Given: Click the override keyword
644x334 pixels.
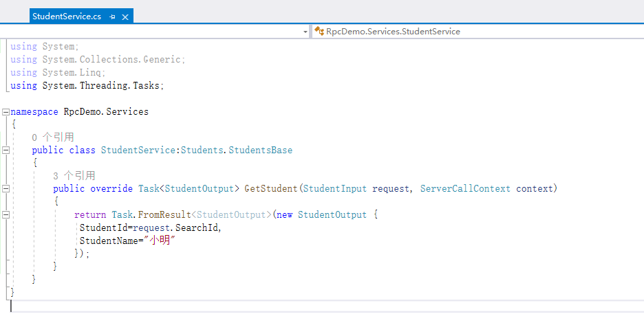Looking at the screenshot, I should tap(111, 189).
